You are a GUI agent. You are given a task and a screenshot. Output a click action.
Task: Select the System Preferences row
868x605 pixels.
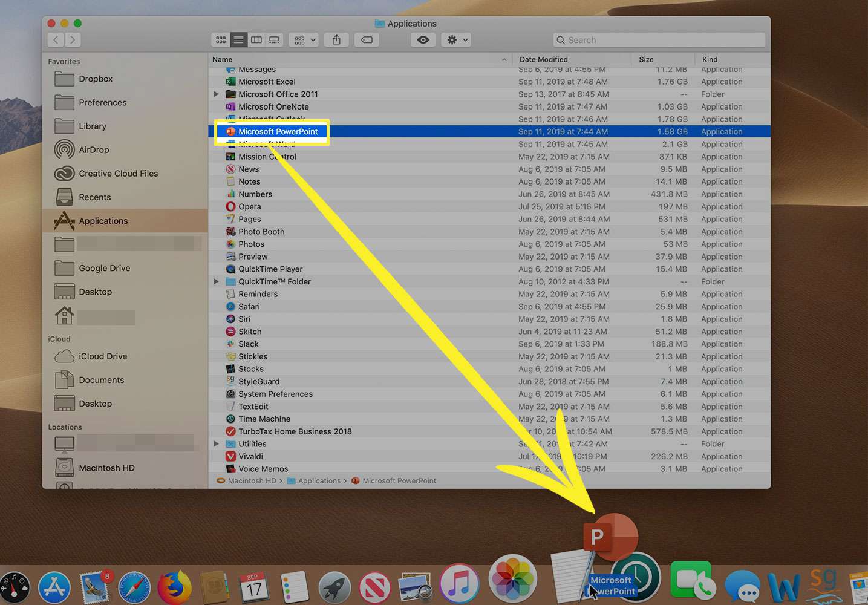pos(489,394)
